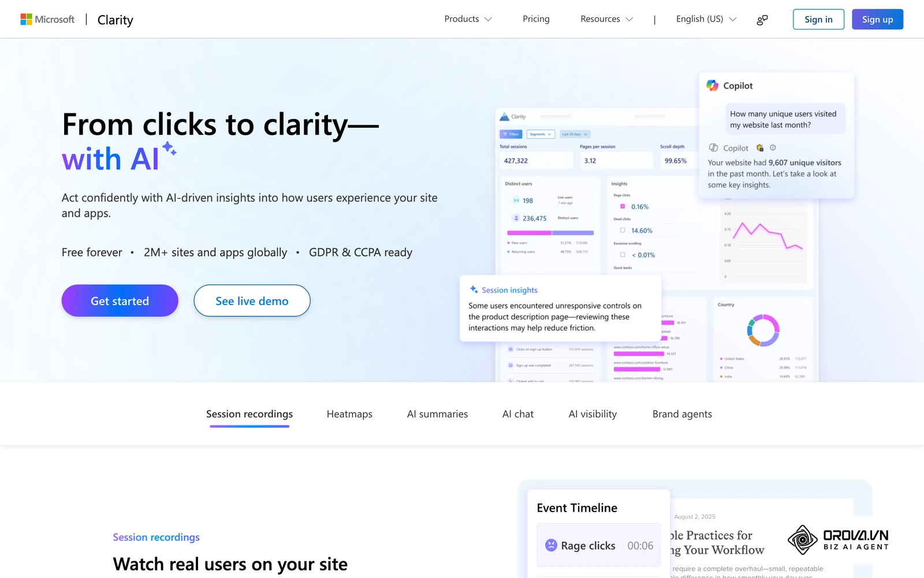
Task: Expand the Resources menu
Action: (606, 19)
